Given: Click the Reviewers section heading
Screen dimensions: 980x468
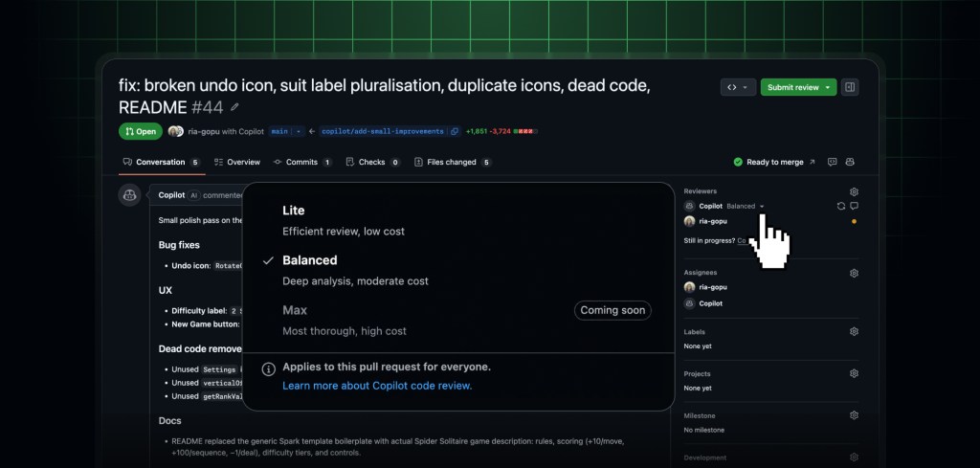Looking at the screenshot, I should point(700,191).
